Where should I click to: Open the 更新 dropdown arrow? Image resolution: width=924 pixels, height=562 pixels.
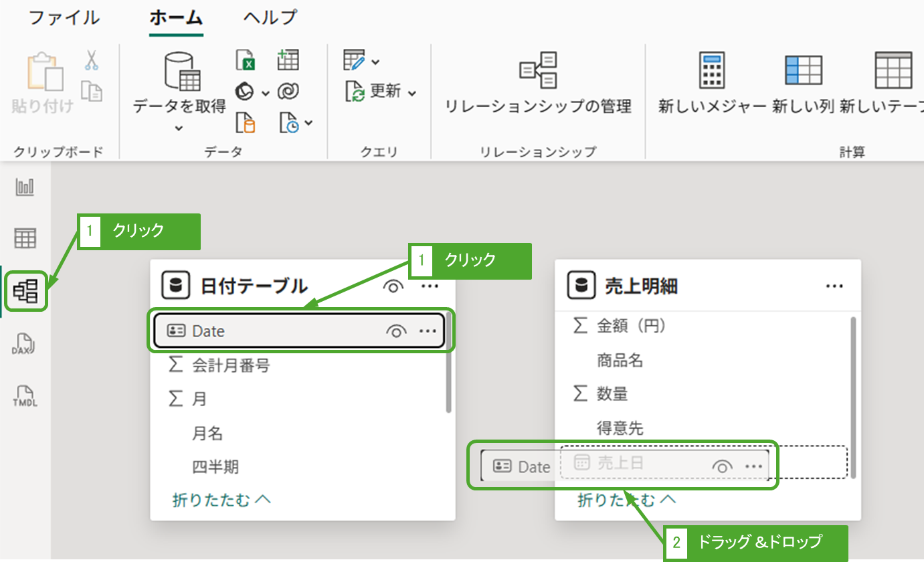411,92
